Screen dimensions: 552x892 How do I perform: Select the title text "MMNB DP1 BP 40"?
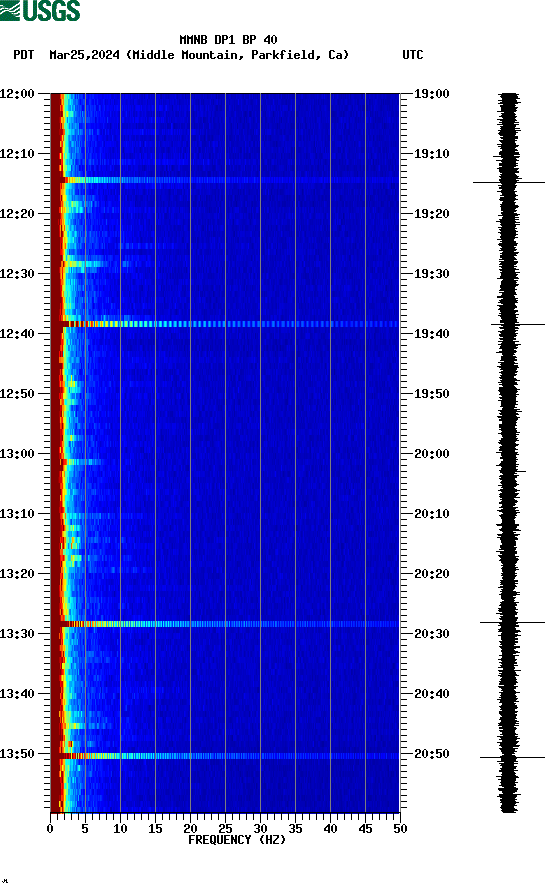pos(228,40)
